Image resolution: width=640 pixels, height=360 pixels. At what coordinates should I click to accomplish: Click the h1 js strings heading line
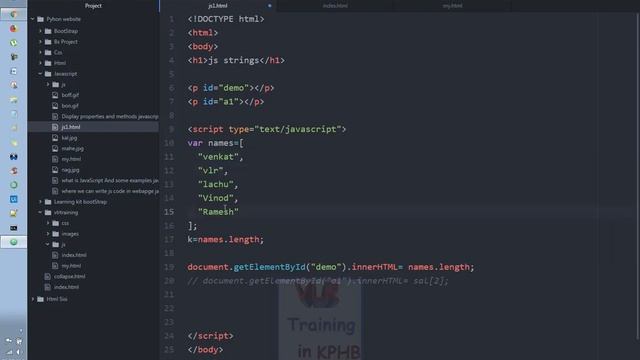point(236,60)
